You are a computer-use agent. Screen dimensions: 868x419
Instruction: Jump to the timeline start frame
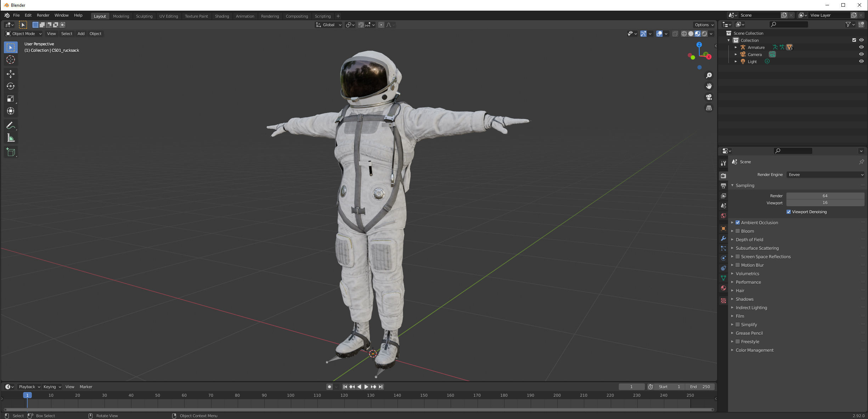coord(345,387)
